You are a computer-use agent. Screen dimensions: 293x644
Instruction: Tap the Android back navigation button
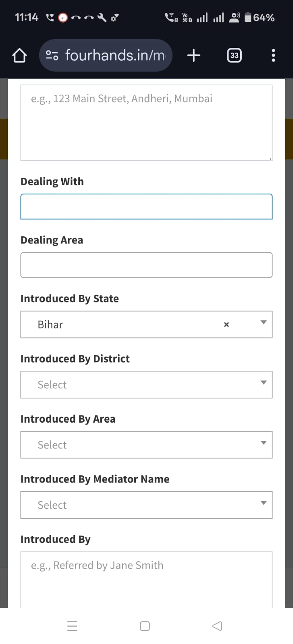(x=217, y=626)
